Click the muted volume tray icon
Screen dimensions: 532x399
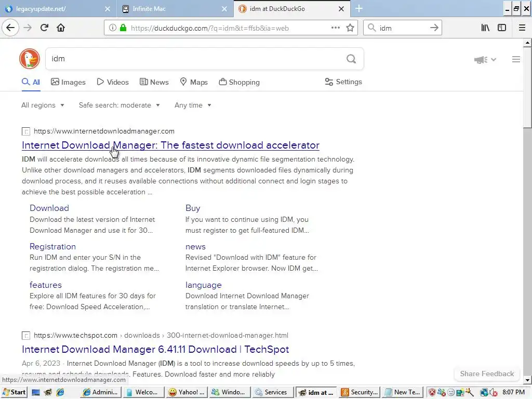(x=493, y=392)
